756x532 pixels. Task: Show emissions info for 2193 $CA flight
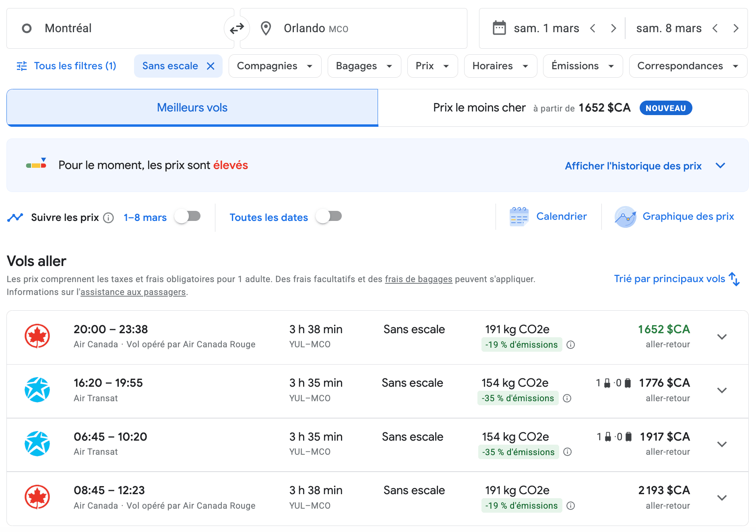tap(570, 506)
